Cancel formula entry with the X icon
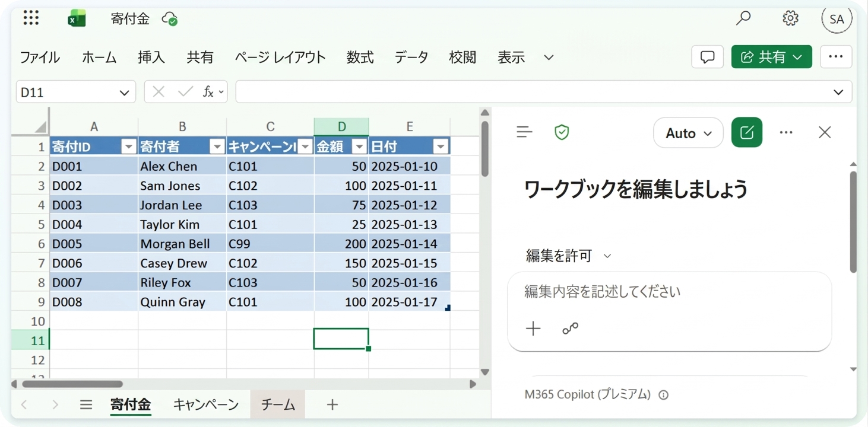 pos(159,92)
